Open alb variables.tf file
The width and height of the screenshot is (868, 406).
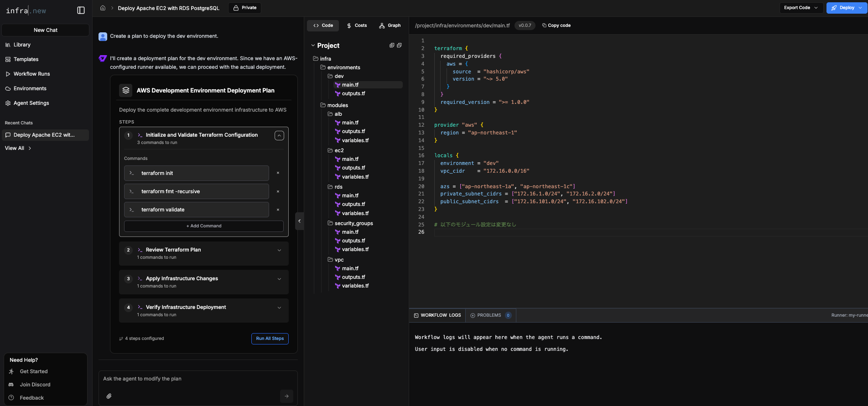352,140
